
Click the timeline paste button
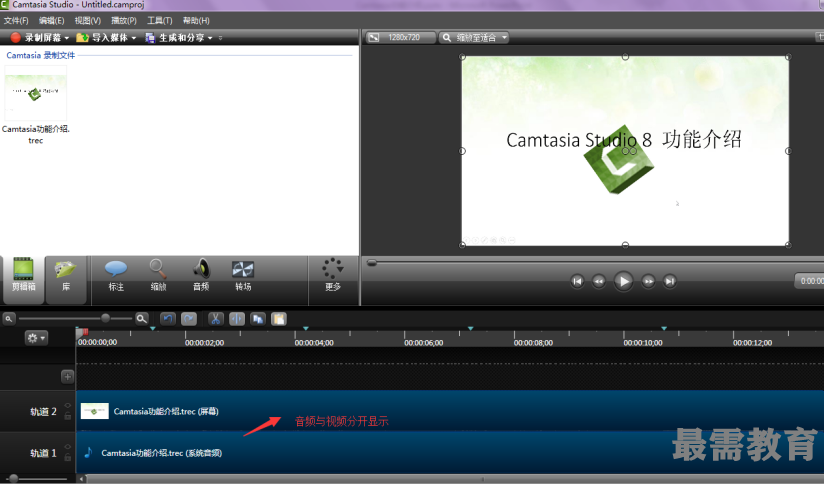279,319
